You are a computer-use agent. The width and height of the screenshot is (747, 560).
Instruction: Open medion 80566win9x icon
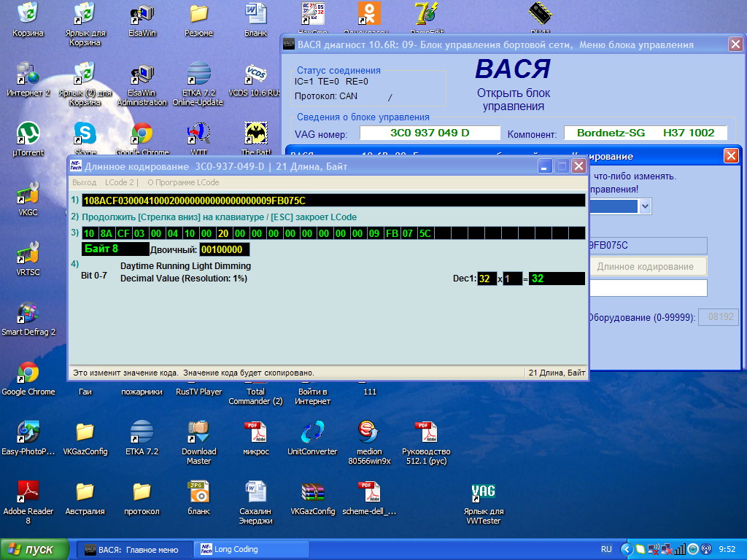(x=369, y=433)
